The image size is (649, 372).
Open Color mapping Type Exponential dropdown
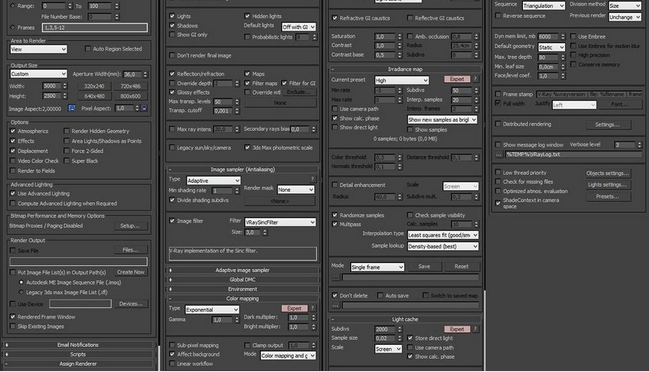pyautogui.click(x=212, y=310)
